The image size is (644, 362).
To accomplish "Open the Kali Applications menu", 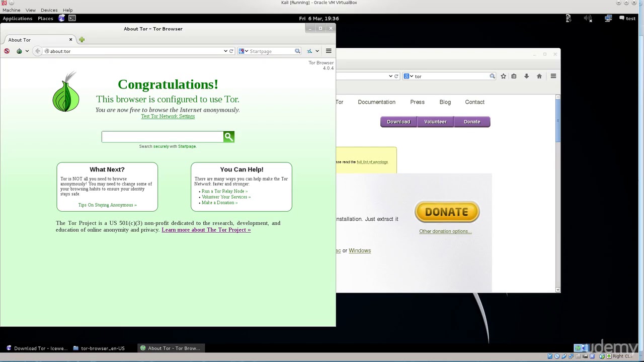I will tap(17, 18).
